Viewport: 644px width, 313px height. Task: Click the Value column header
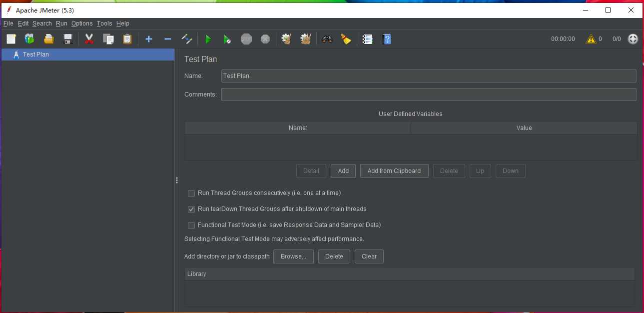(524, 128)
